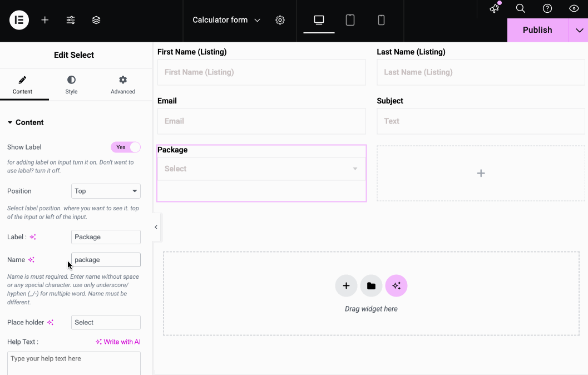
Task: Click the Publish button
Action: tap(537, 30)
